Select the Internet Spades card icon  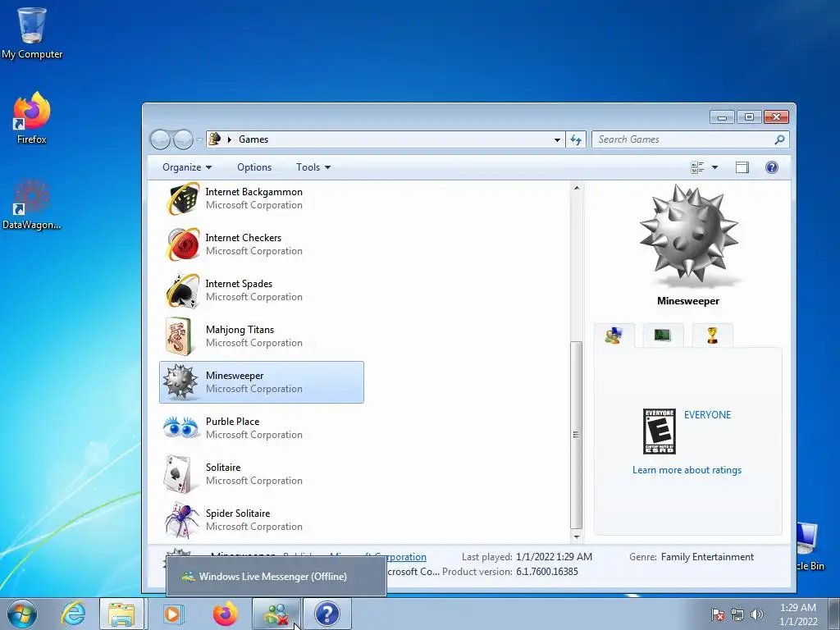click(x=182, y=290)
